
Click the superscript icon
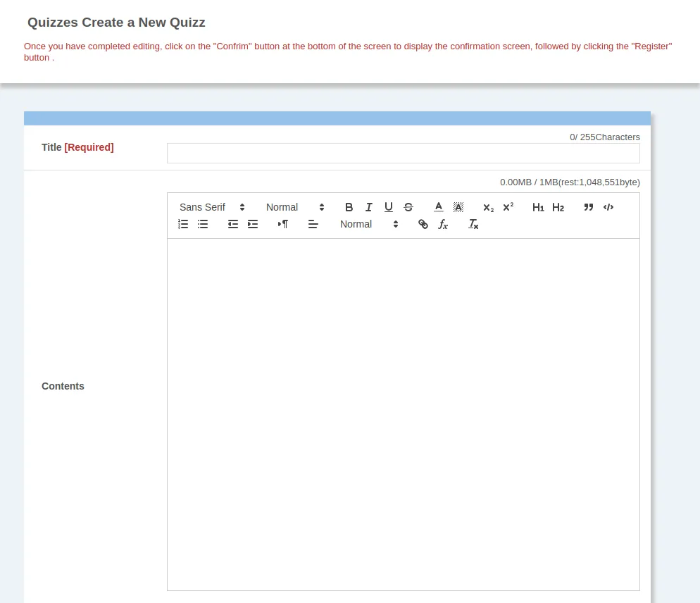point(508,207)
